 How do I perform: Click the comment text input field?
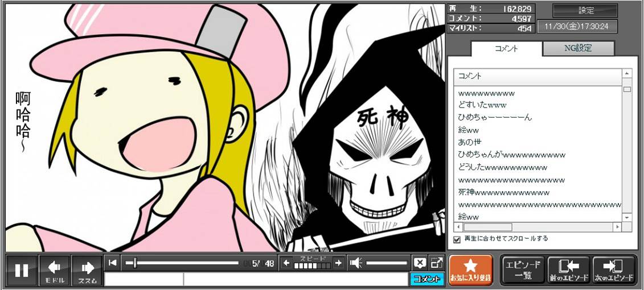[x=256, y=279]
